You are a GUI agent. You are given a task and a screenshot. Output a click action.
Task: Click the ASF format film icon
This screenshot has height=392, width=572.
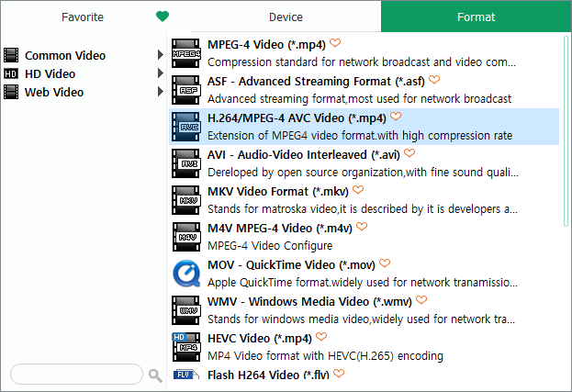(x=186, y=90)
